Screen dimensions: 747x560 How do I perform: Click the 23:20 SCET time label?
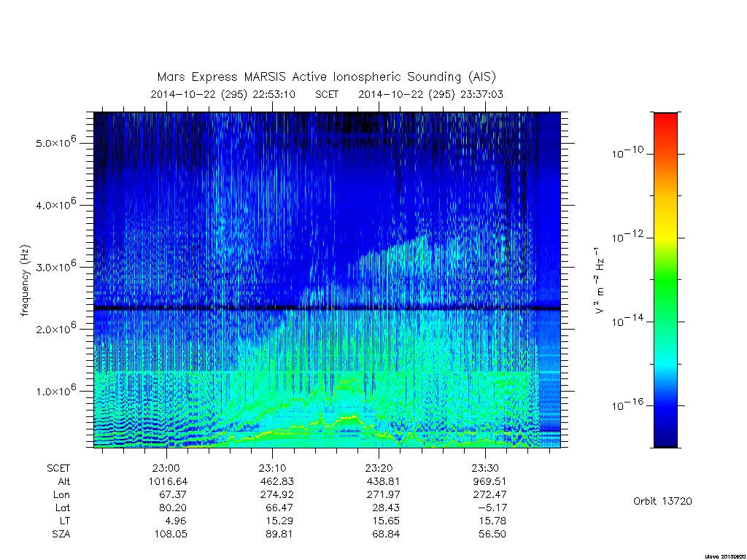pyautogui.click(x=379, y=469)
